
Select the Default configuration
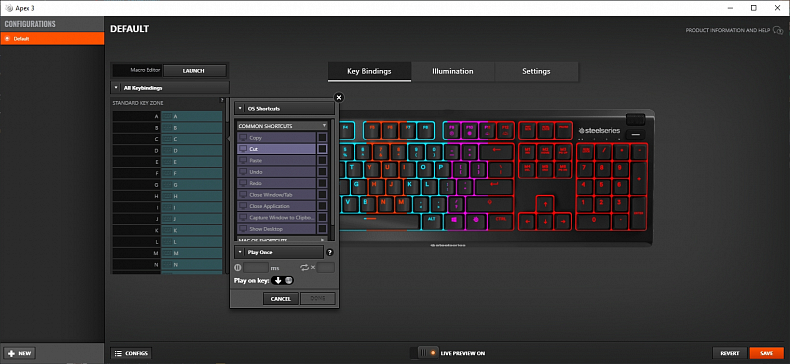coord(52,38)
